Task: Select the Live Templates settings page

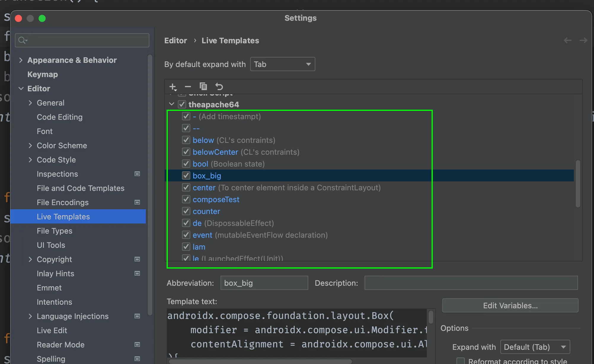Action: pyautogui.click(x=78, y=216)
